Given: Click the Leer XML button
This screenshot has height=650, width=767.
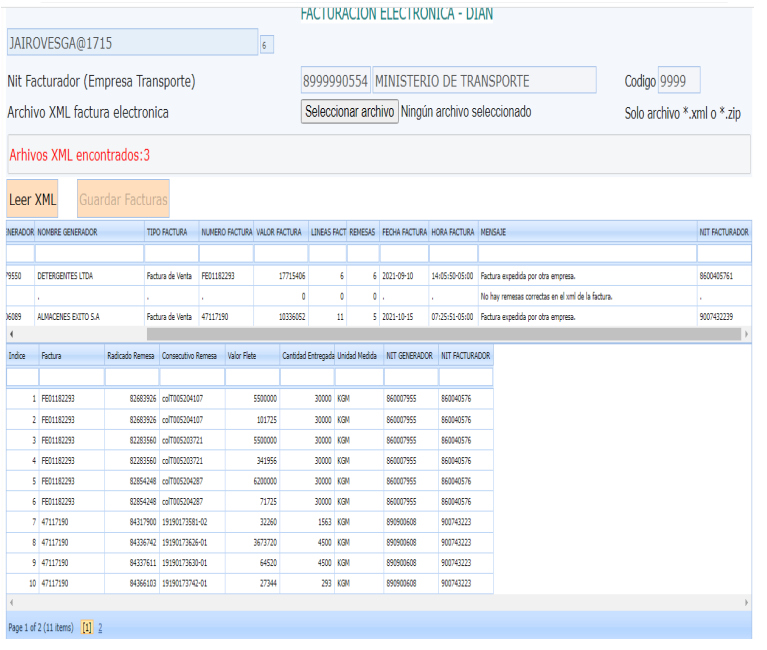Looking at the screenshot, I should 32,200.
